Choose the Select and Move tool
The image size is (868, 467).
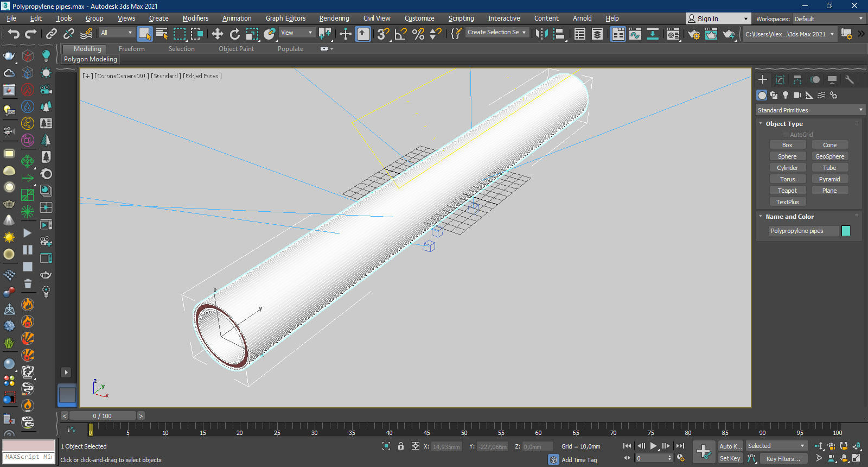click(x=218, y=34)
